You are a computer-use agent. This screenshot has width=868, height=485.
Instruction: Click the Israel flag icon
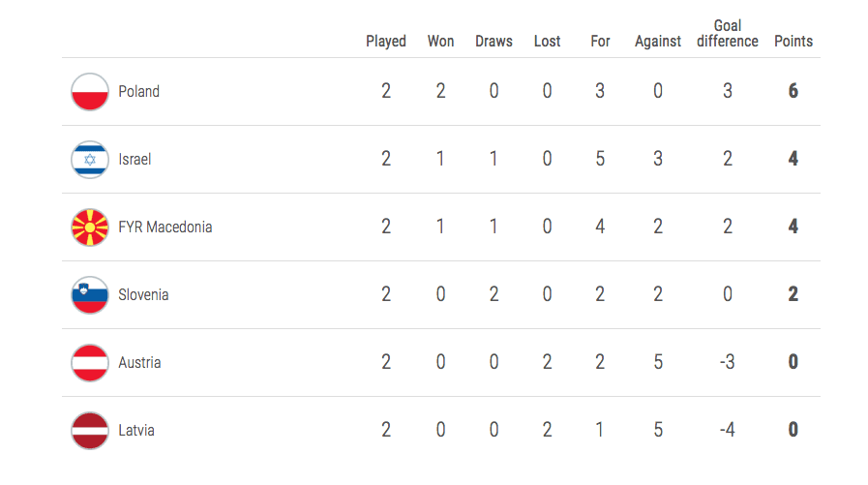point(90,160)
